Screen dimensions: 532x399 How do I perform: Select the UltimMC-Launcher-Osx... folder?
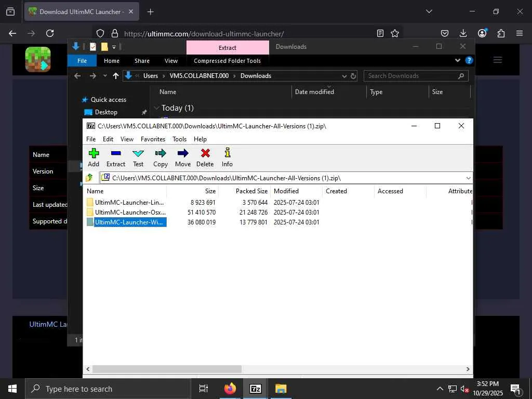[x=126, y=212]
